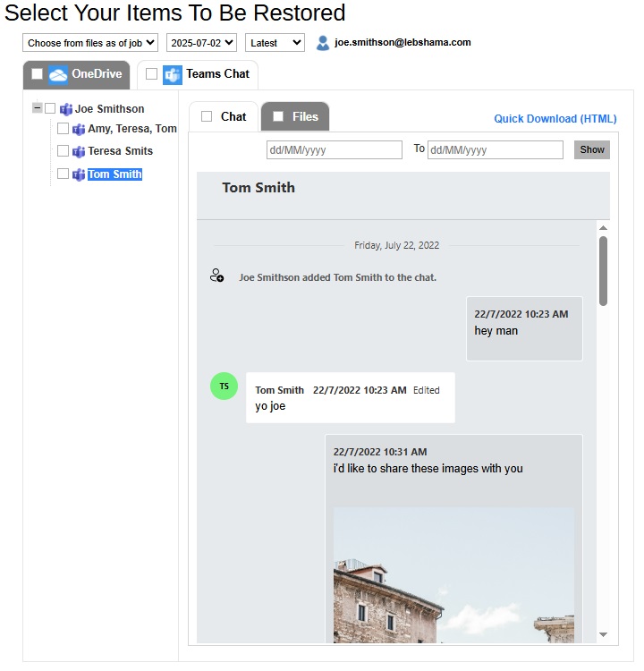Open the Latest version dropdown
Viewport: 644px width, 671px height.
(275, 43)
